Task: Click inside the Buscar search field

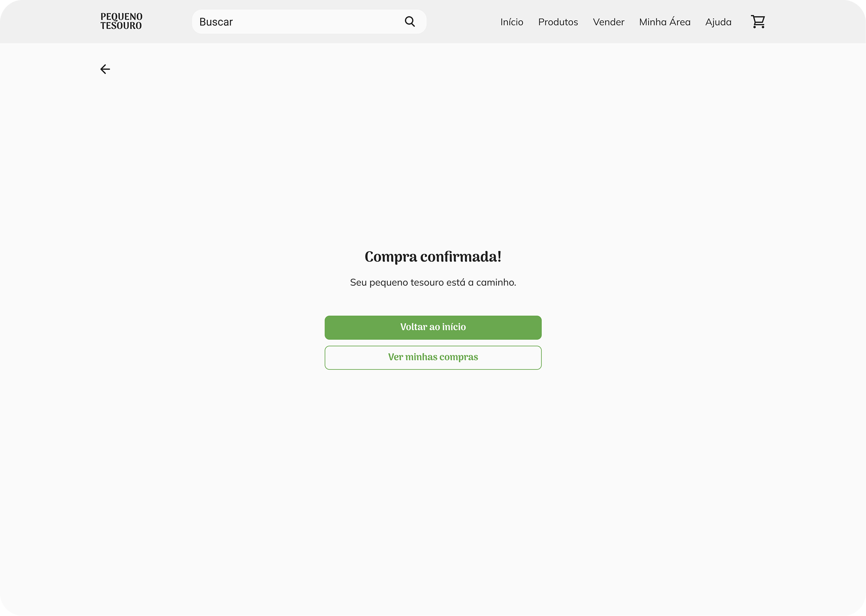Action: [296, 22]
